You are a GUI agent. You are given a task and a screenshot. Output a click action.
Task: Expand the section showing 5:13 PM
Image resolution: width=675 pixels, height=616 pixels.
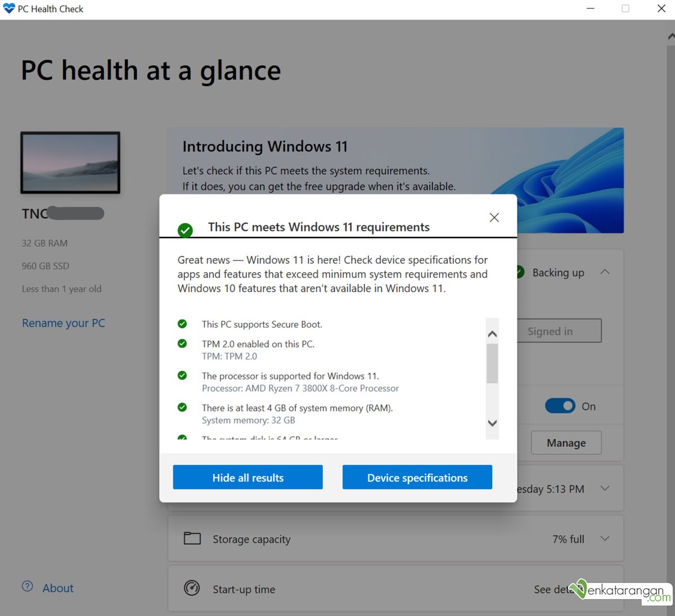(605, 488)
